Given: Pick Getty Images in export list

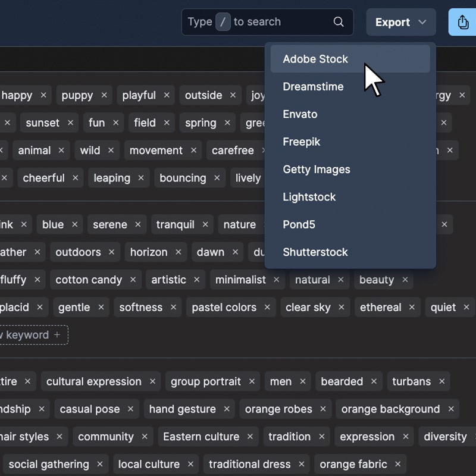Looking at the screenshot, I should [x=350, y=170].
